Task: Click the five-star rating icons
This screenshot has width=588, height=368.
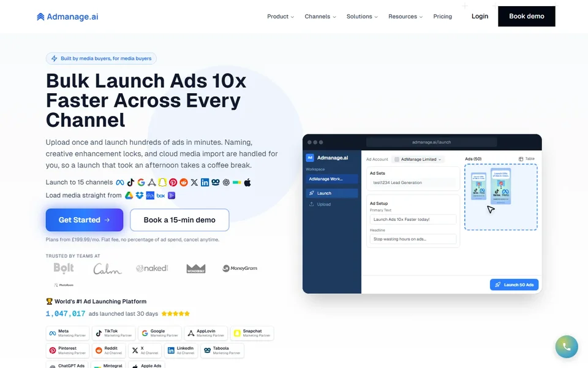Action: click(176, 313)
